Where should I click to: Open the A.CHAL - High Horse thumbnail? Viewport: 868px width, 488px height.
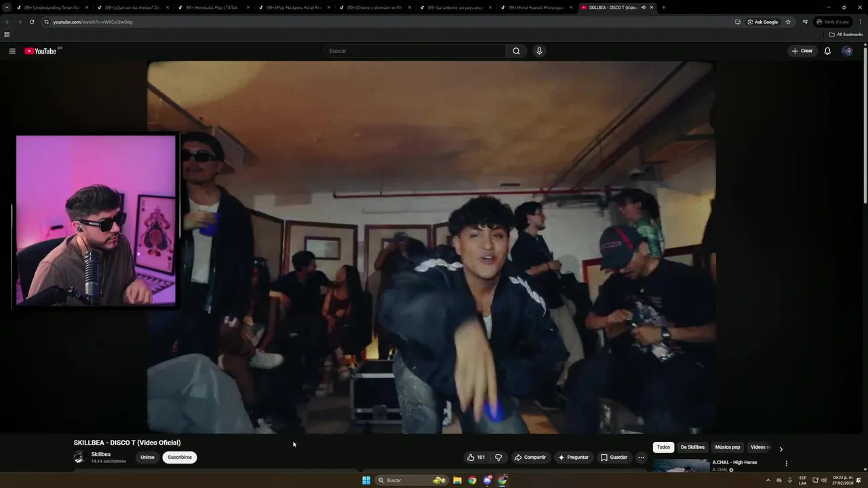point(682,466)
